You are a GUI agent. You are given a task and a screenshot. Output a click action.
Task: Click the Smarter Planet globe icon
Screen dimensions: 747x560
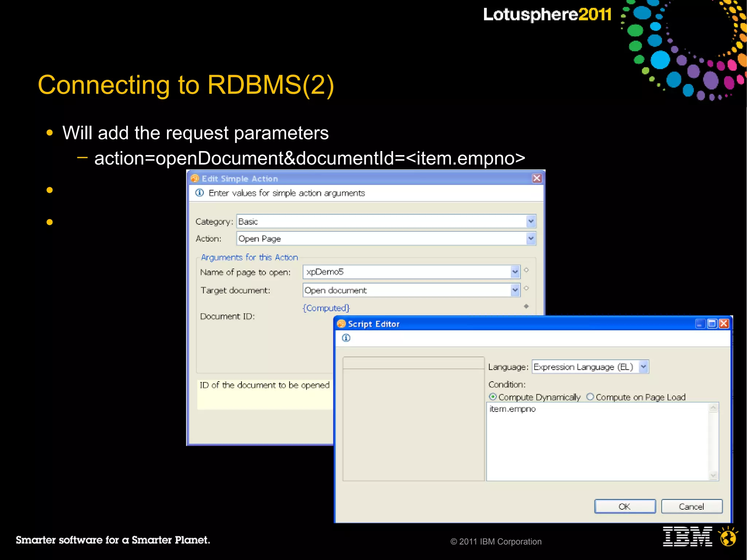point(728,536)
